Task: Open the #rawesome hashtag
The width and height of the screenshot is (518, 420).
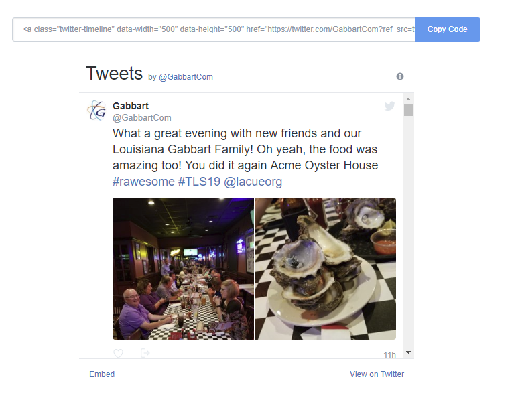Action: tap(143, 182)
